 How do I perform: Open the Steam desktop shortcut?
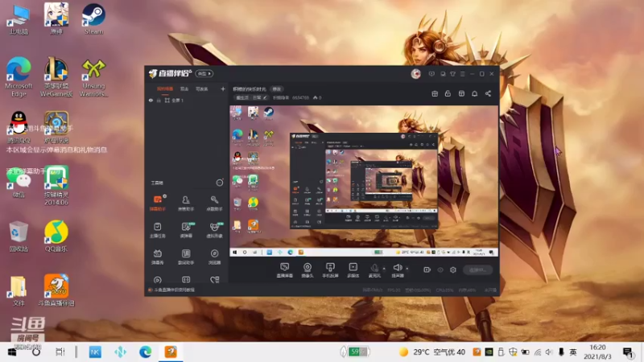(x=93, y=19)
